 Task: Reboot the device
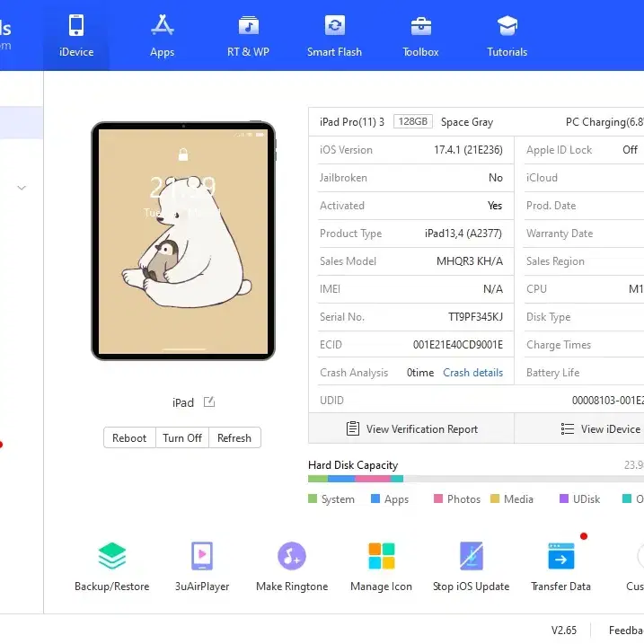129,437
